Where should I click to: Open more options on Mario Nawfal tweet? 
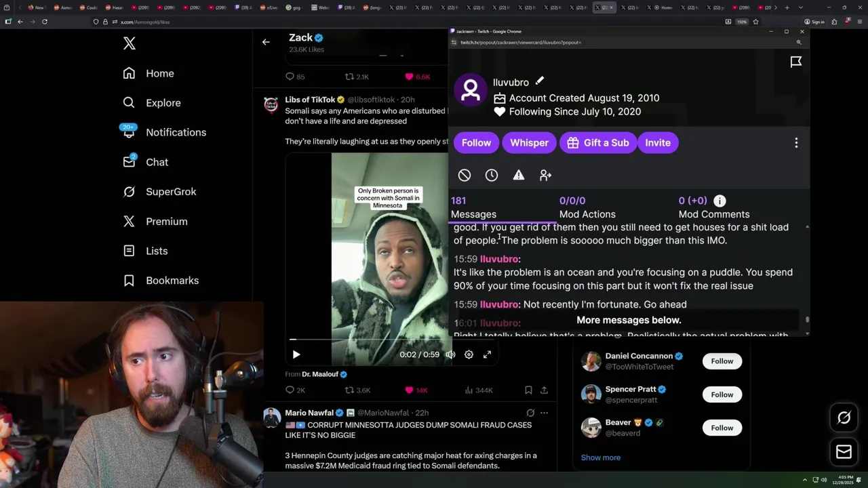(x=544, y=413)
